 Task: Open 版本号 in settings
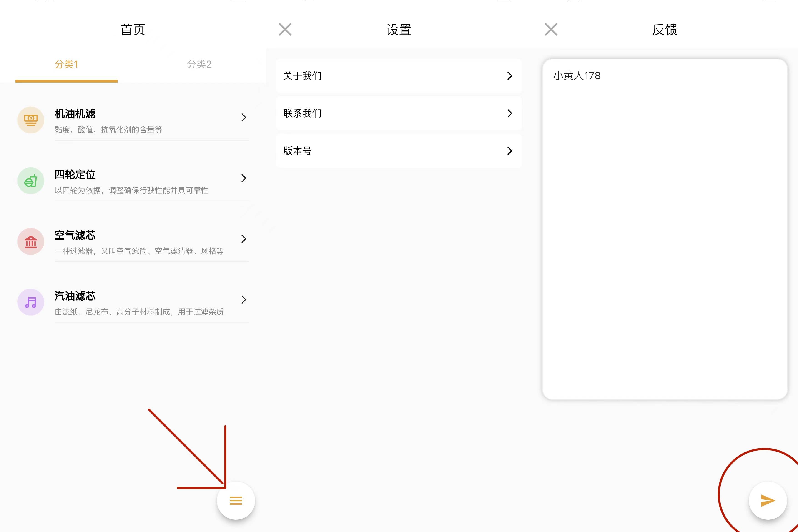(x=399, y=151)
